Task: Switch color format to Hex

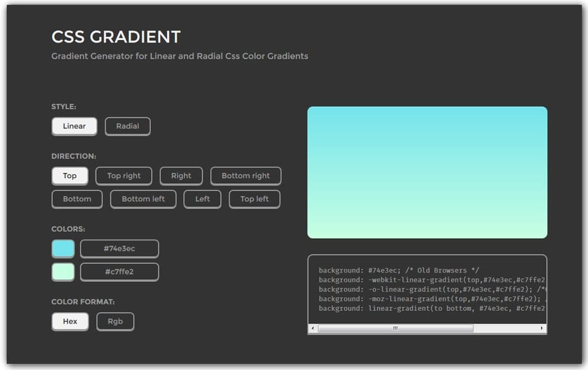Action: [x=70, y=321]
